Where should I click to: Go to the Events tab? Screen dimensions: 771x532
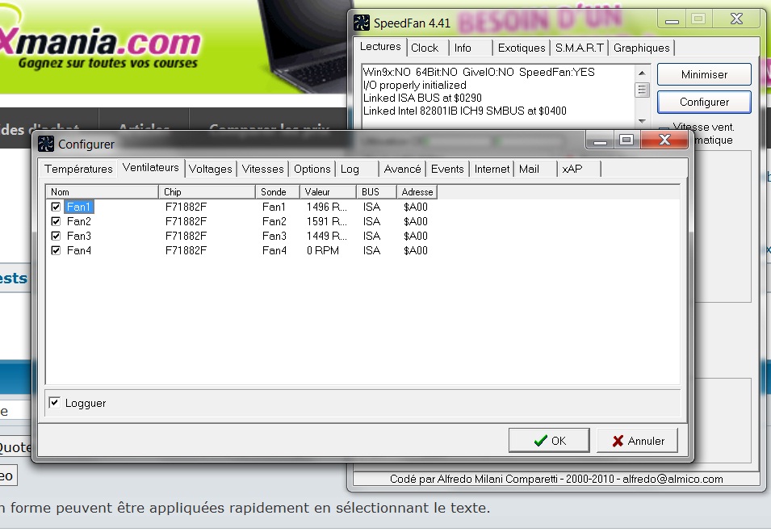447,169
